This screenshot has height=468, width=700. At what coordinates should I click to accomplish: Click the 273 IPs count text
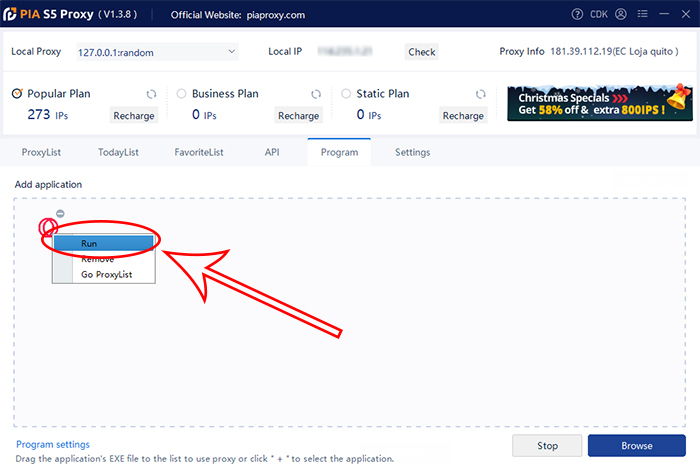[x=48, y=115]
